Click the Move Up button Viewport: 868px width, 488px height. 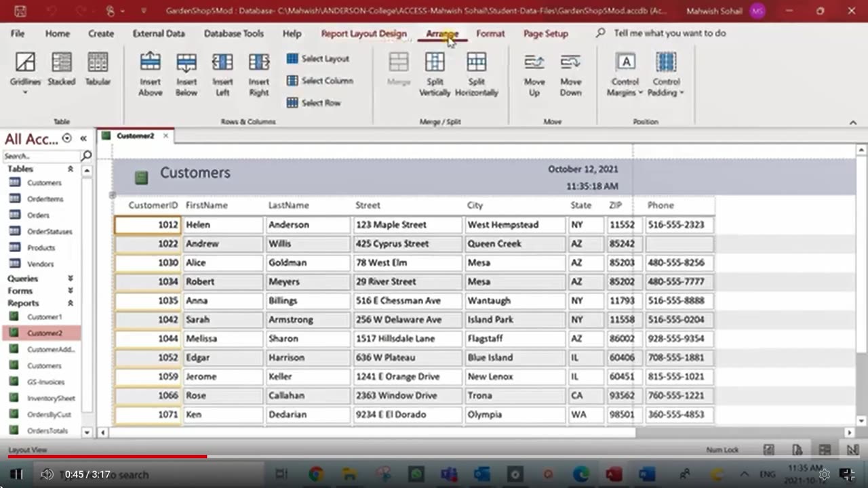pos(534,74)
